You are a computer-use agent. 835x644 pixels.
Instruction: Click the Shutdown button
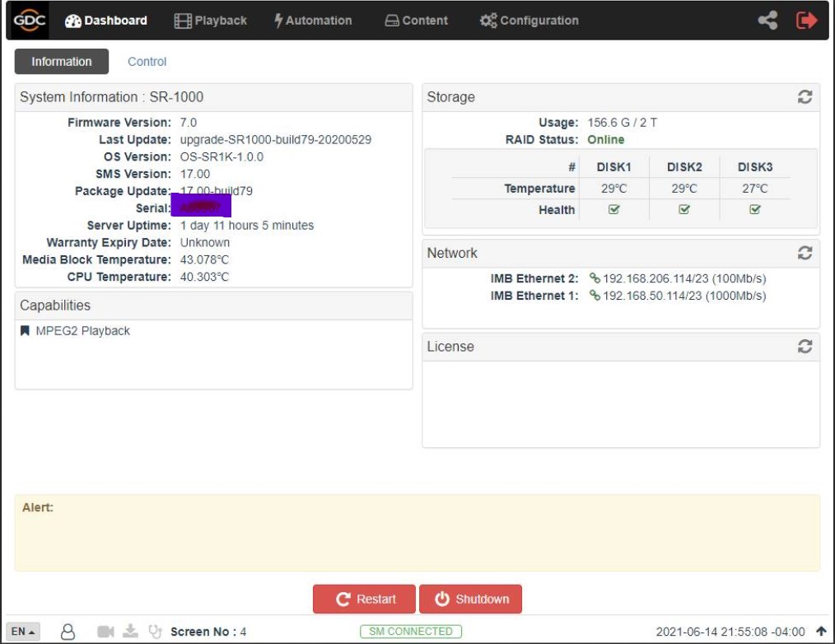(470, 599)
